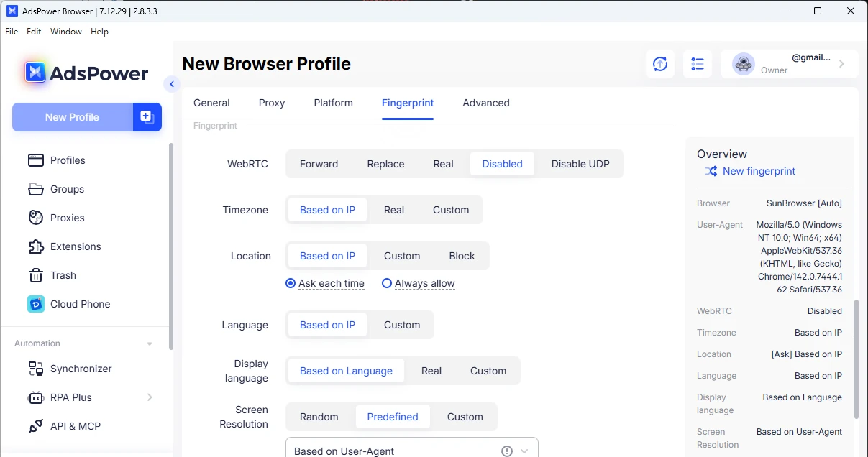Expand the RPA Plus submenu arrow

coord(150,397)
